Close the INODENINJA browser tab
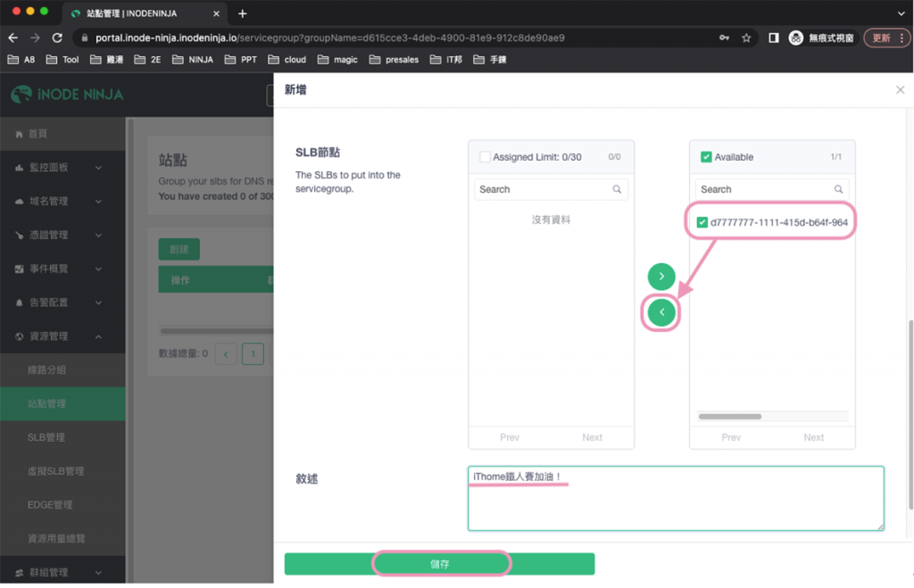The height and width of the screenshot is (588, 914). (x=216, y=13)
